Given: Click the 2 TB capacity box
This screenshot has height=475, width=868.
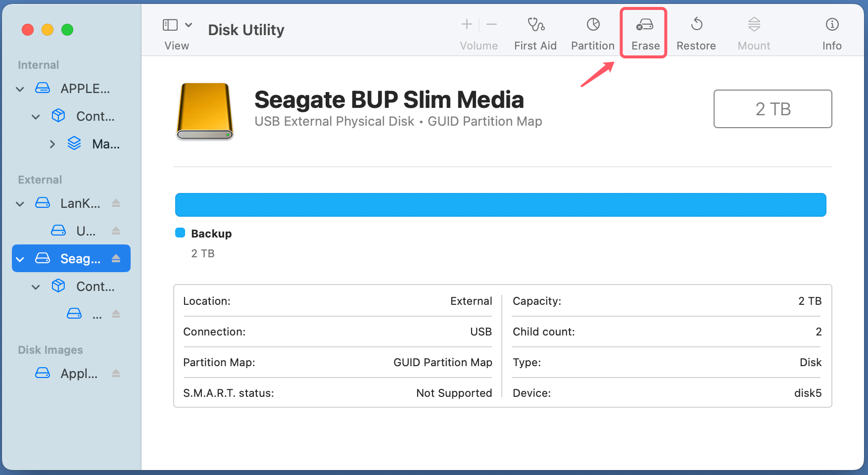Looking at the screenshot, I should pos(772,109).
